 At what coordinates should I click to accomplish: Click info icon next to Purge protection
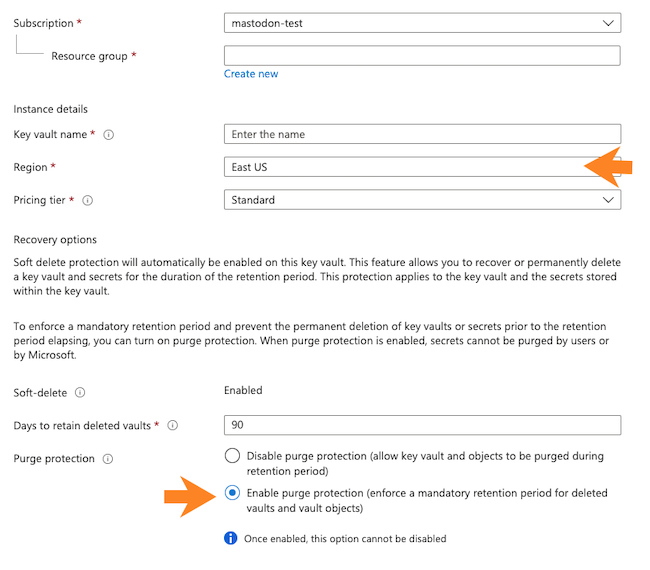tap(108, 459)
